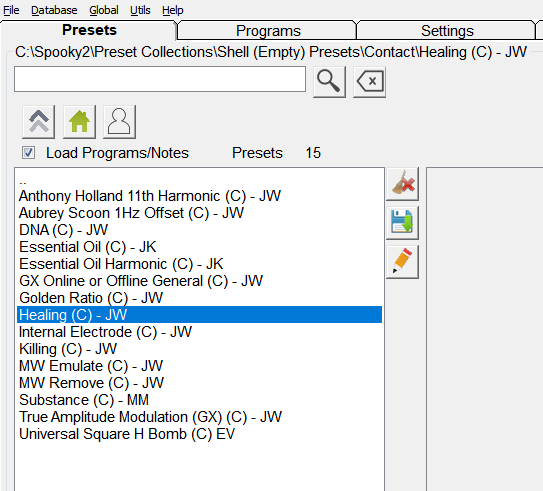The height and width of the screenshot is (491, 543).
Task: Select Essential Oil Harmonic (C) - JK preset
Action: [x=199, y=264]
